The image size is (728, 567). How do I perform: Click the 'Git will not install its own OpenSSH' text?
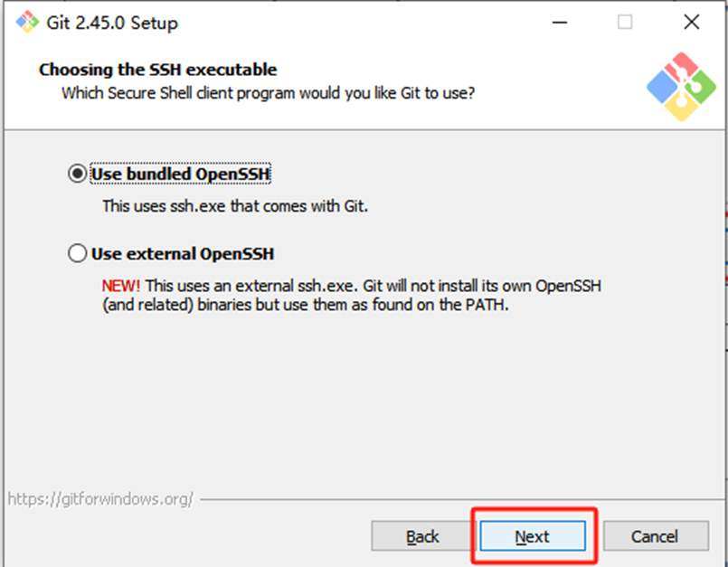pos(482,286)
